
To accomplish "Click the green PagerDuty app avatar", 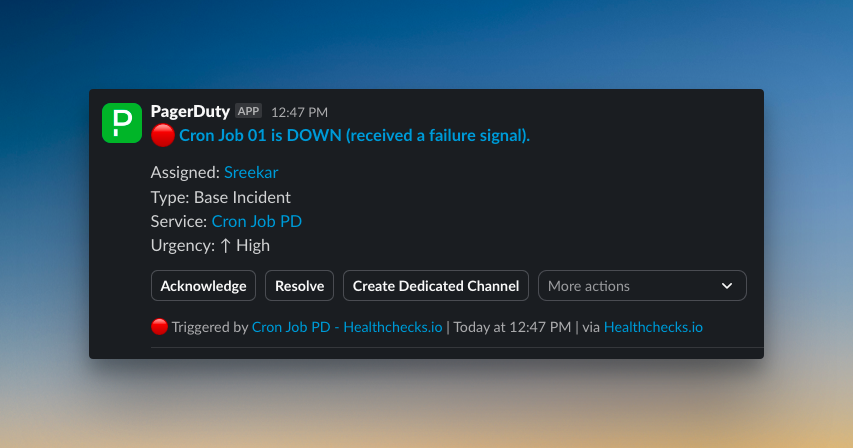I will pos(122,123).
